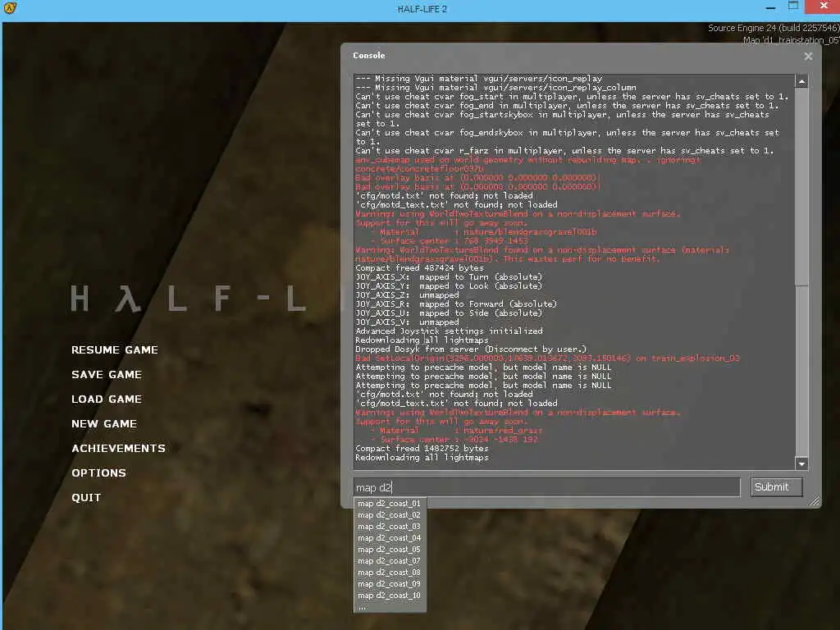Click 'Compact freed 1482752 bytes' line
The height and width of the screenshot is (630, 840).
pos(422,449)
